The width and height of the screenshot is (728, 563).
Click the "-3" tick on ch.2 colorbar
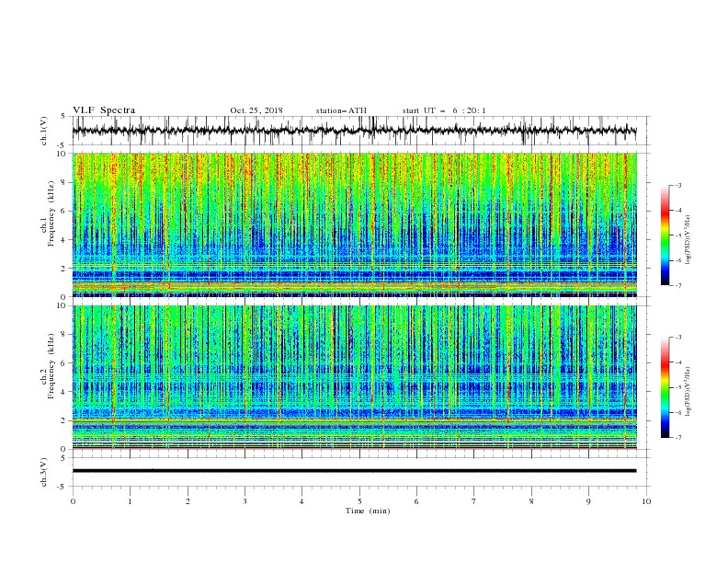[x=677, y=338]
